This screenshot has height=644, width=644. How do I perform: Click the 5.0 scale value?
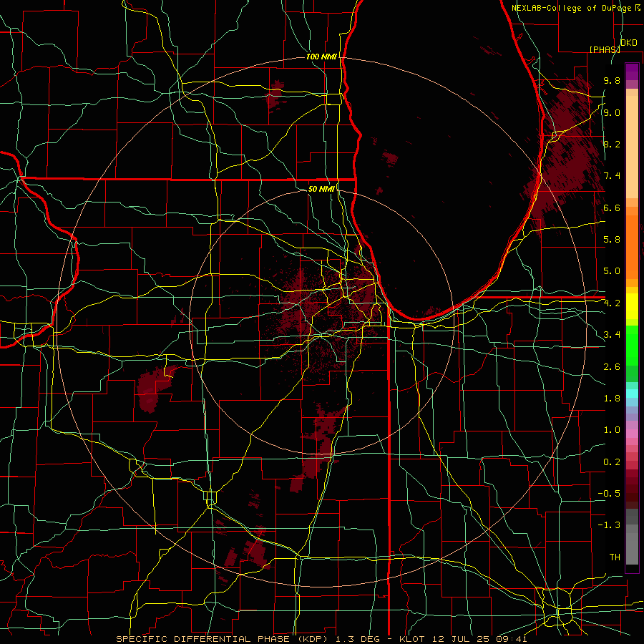point(612,271)
